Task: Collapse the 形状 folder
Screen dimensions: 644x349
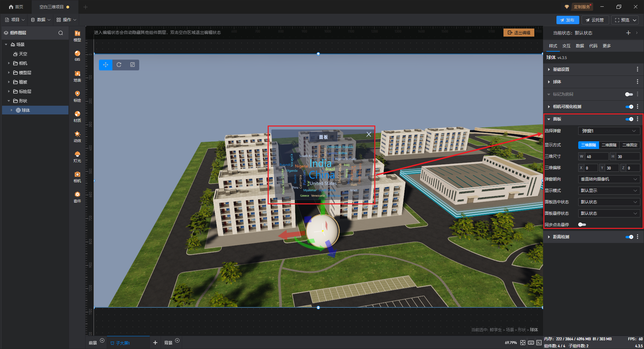Action: [9, 101]
